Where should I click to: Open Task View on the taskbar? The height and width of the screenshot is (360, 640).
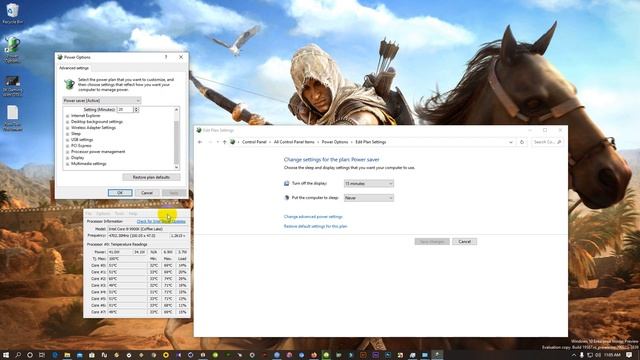point(42,355)
